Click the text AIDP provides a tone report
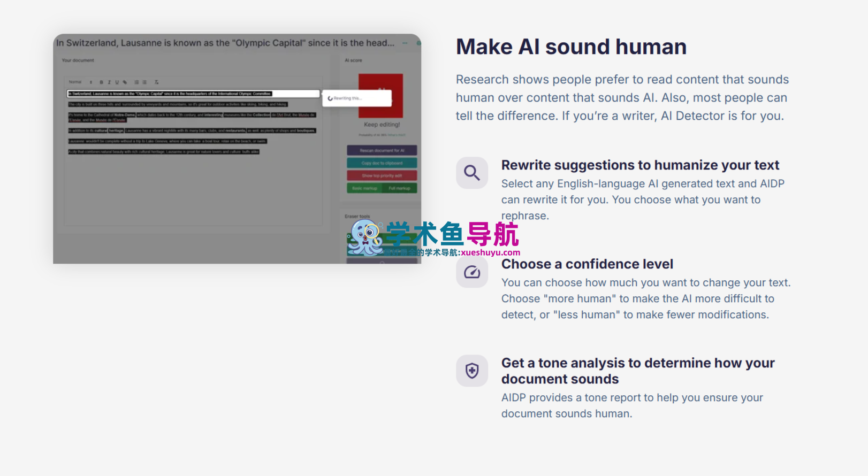 tap(632, 406)
